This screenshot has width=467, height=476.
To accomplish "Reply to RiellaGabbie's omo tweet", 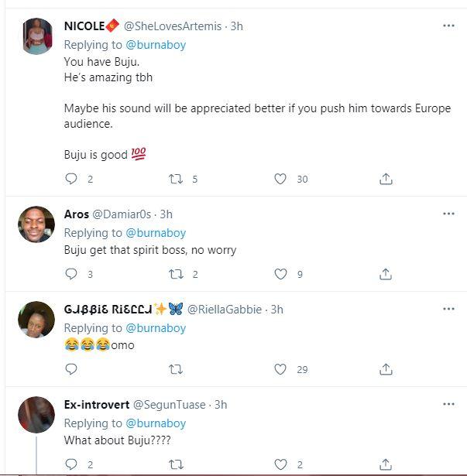I will tap(71, 369).
